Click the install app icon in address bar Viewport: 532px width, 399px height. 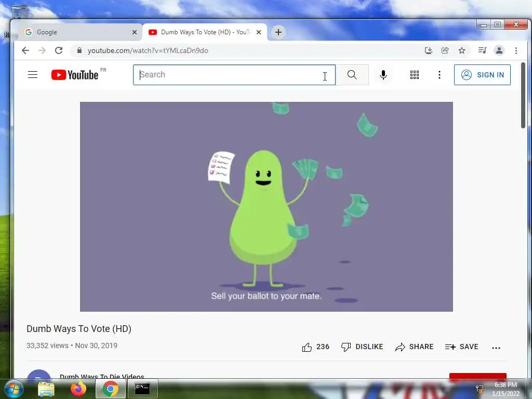[x=429, y=50]
